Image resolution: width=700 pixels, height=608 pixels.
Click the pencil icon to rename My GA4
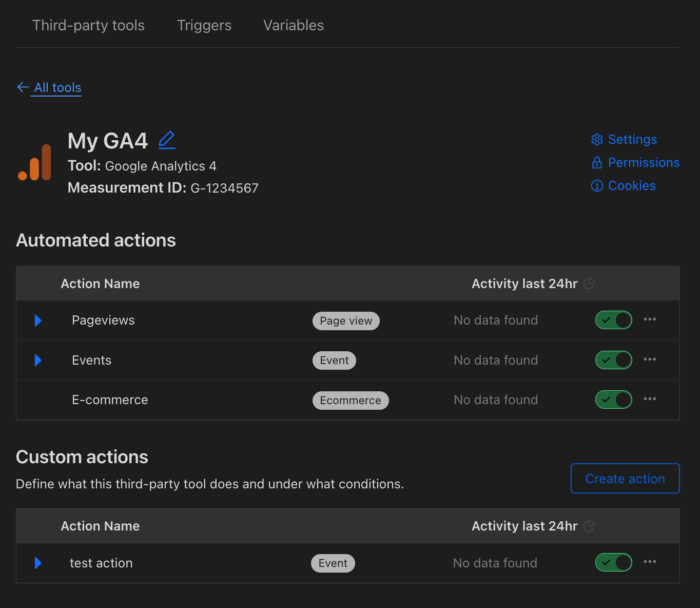point(167,140)
